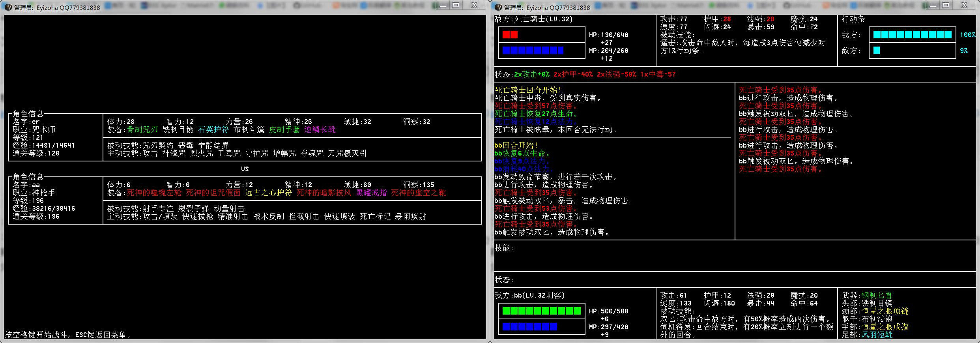This screenshot has height=343, width=980.
Task: Click the enemy title 死亡骑士(LV.32)
Action: coord(543,19)
